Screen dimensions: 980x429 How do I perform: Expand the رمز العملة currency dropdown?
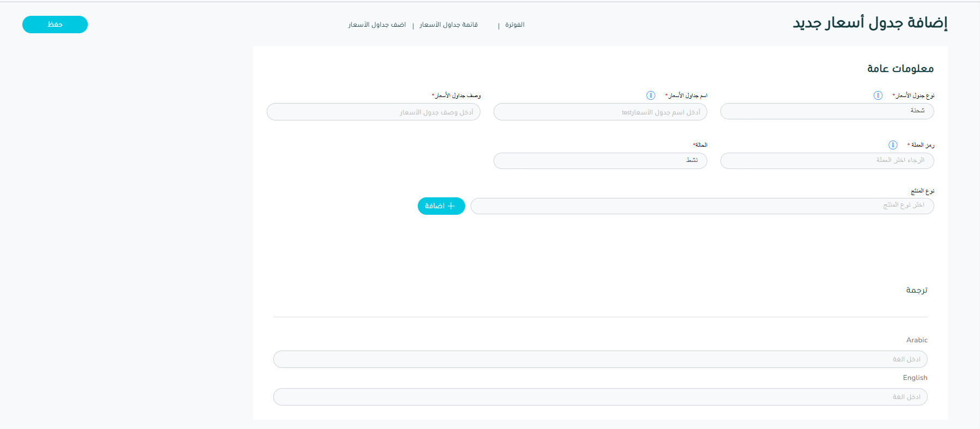coord(827,161)
